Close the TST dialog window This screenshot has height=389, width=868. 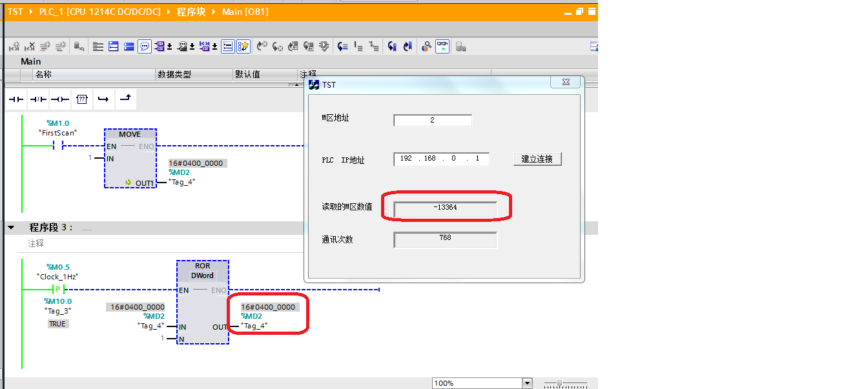coord(566,83)
